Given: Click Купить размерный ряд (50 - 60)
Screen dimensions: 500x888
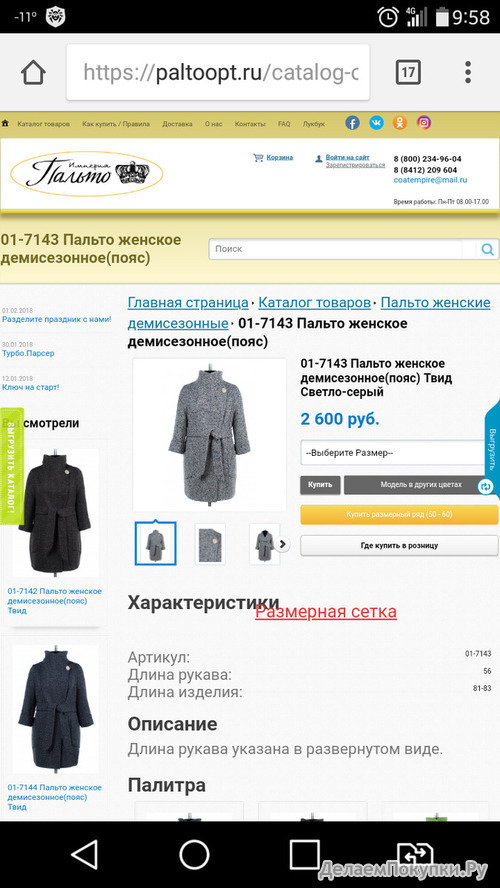Looking at the screenshot, I should click(x=399, y=515).
